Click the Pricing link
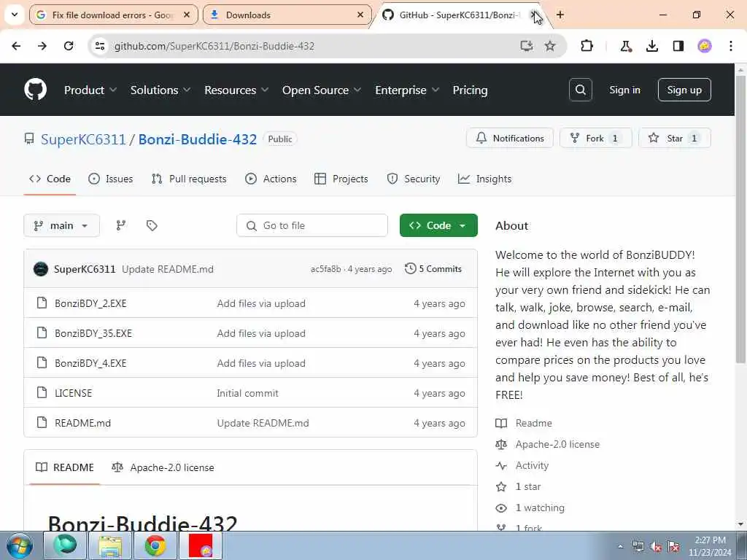The width and height of the screenshot is (747, 560). click(470, 90)
